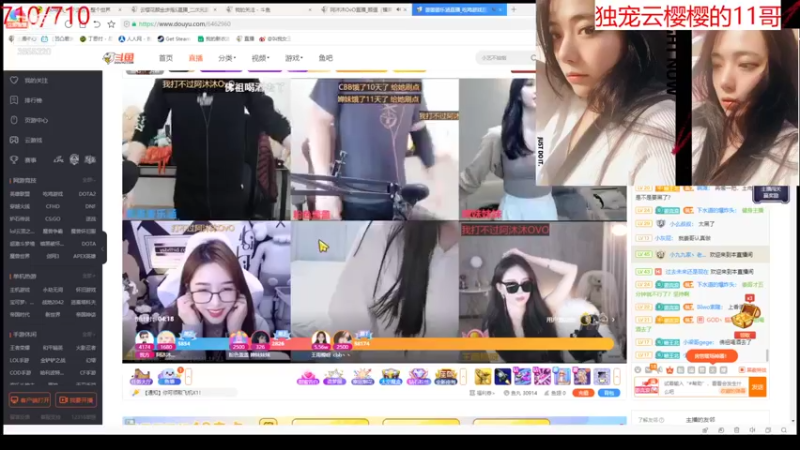800x450 pixels.
Task: Open the treasure chest in chat
Action: coord(745,316)
